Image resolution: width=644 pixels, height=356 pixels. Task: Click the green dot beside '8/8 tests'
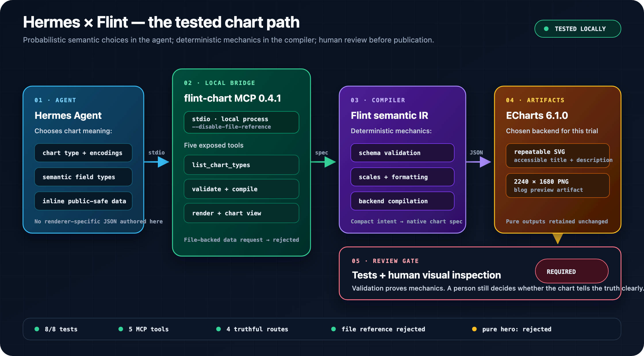[37, 329]
